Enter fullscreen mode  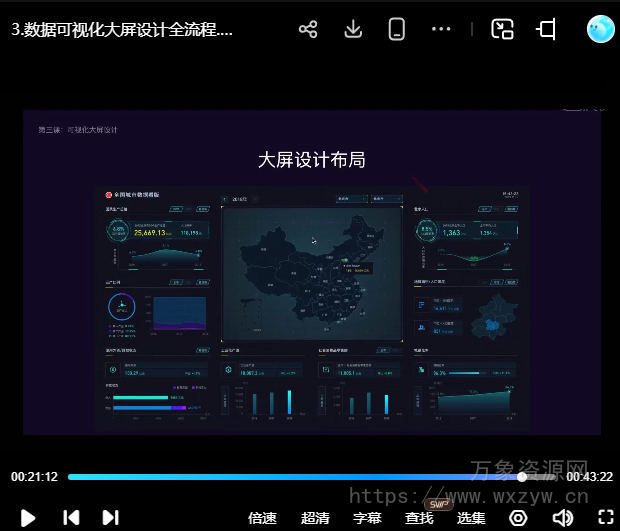605,517
